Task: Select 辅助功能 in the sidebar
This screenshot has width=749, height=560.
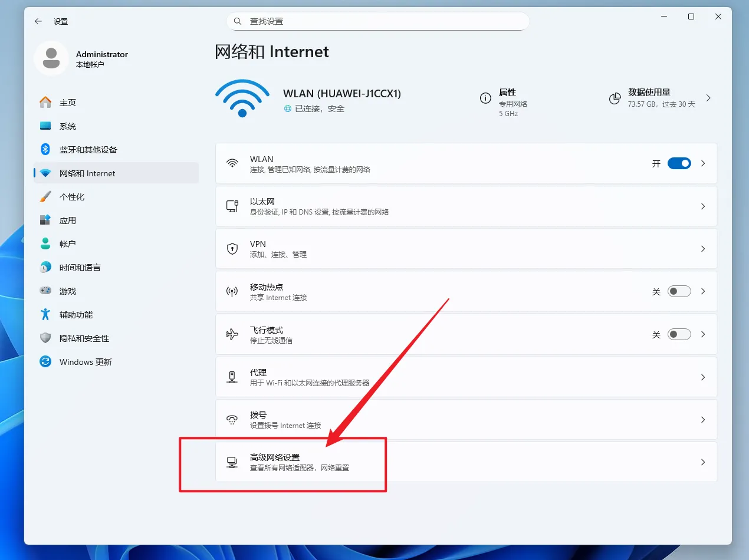Action: 116,315
